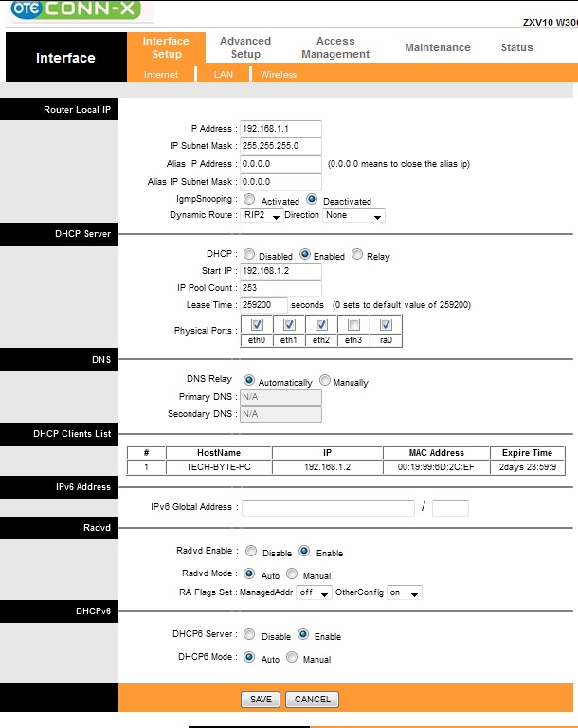This screenshot has height=728, width=578.
Task: Set Radvd Enable to Enable
Action: click(304, 551)
